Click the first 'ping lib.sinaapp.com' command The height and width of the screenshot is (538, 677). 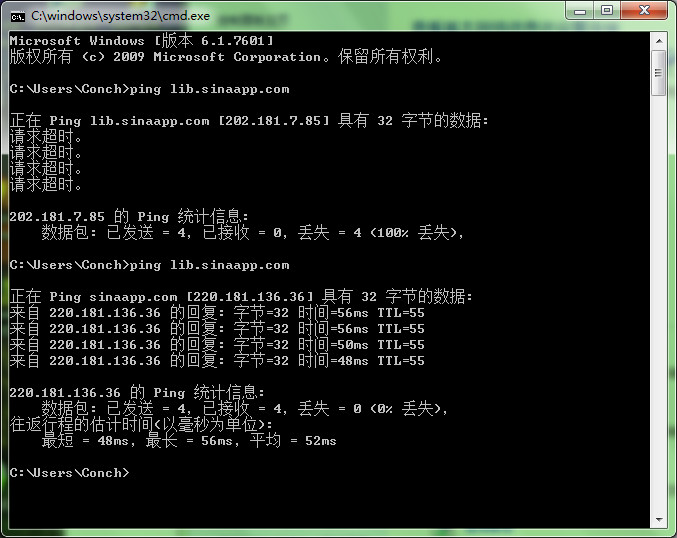[209, 89]
